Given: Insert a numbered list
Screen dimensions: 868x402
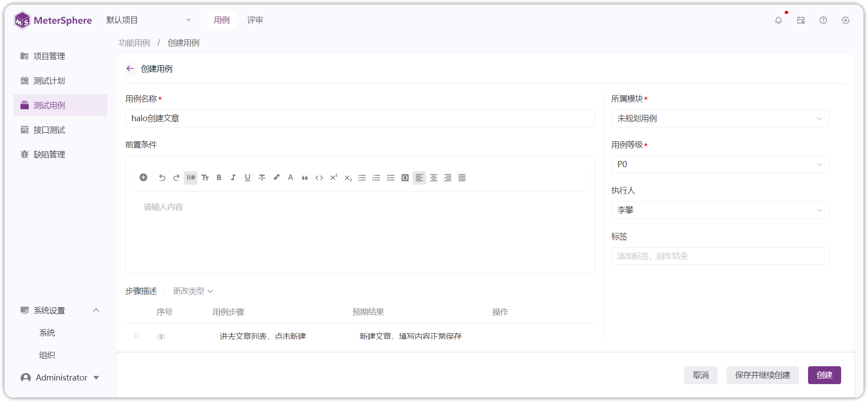Looking at the screenshot, I should tap(376, 178).
